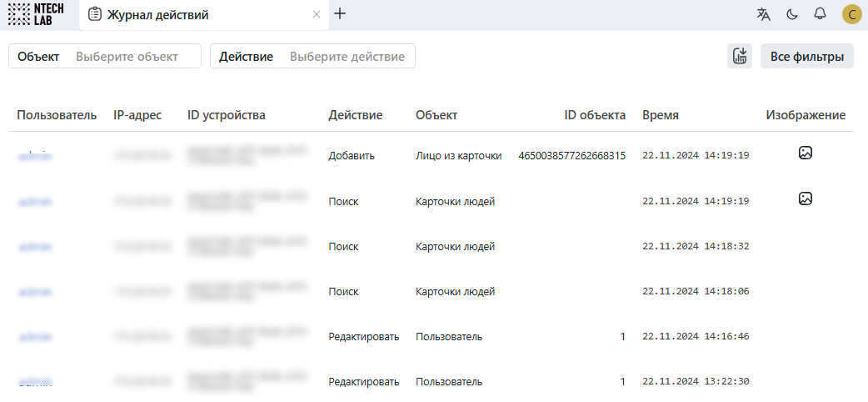Viewport: 868px width, 402px height.
Task: Click the NtechLab logo
Action: coord(35,14)
